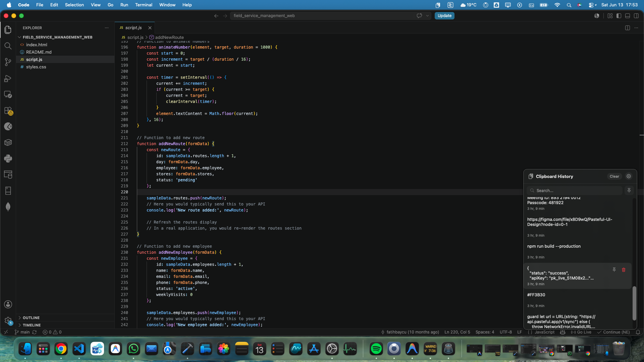This screenshot has width=644, height=362.
Task: Change indentation via Spaces: 4
Action: pyautogui.click(x=485, y=332)
